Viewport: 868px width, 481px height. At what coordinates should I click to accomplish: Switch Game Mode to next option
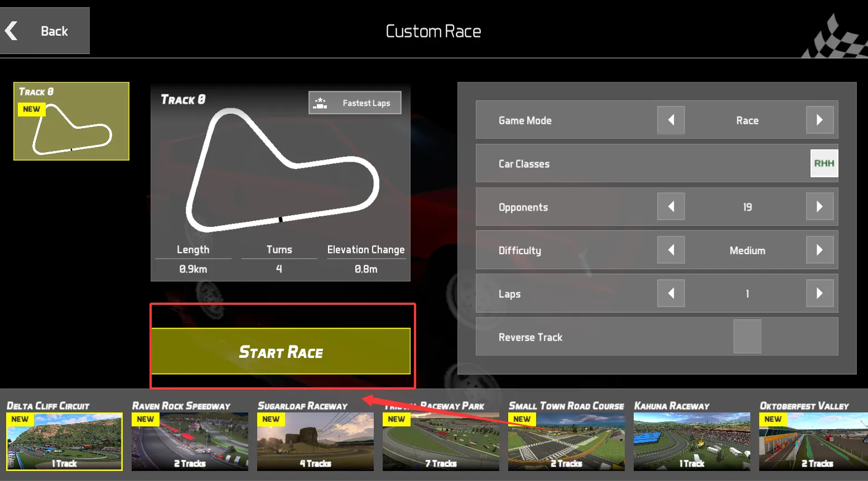819,120
